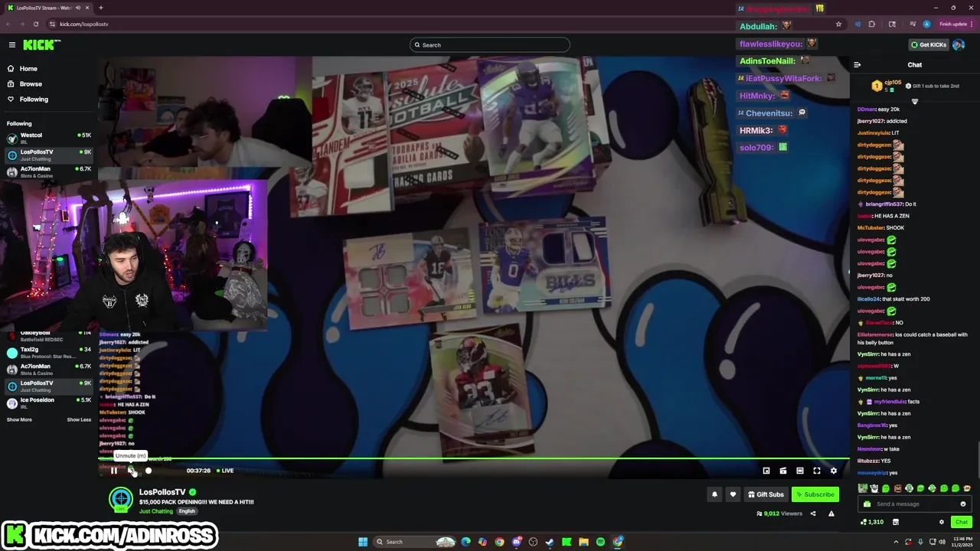Open the hamburger sidebar menu
Viewport: 980px width, 551px height.
click(11, 45)
